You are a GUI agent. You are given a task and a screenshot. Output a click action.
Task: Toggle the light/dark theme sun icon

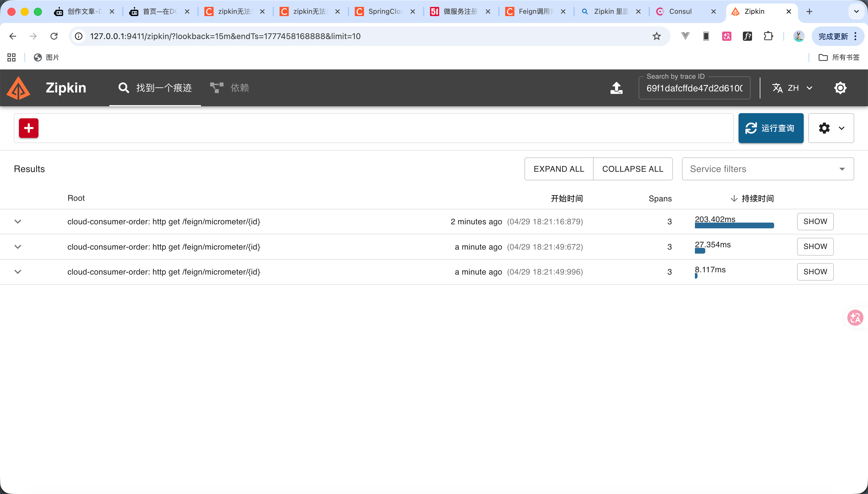840,88
